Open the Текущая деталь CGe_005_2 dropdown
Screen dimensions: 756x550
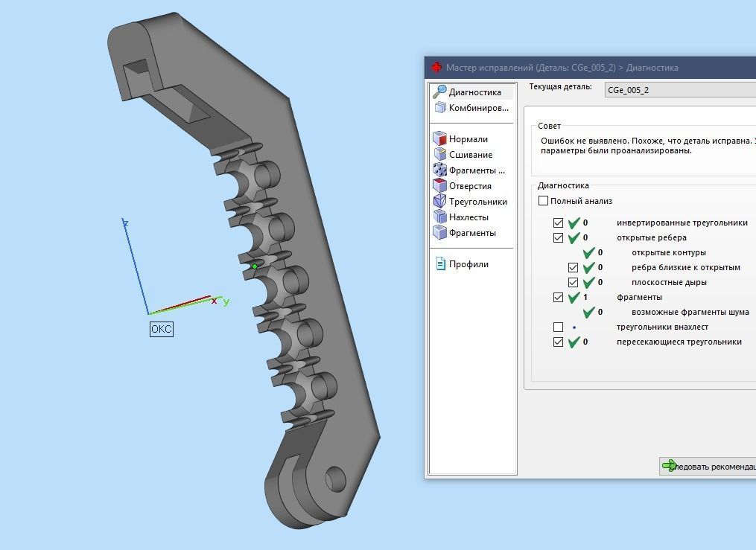coord(680,90)
